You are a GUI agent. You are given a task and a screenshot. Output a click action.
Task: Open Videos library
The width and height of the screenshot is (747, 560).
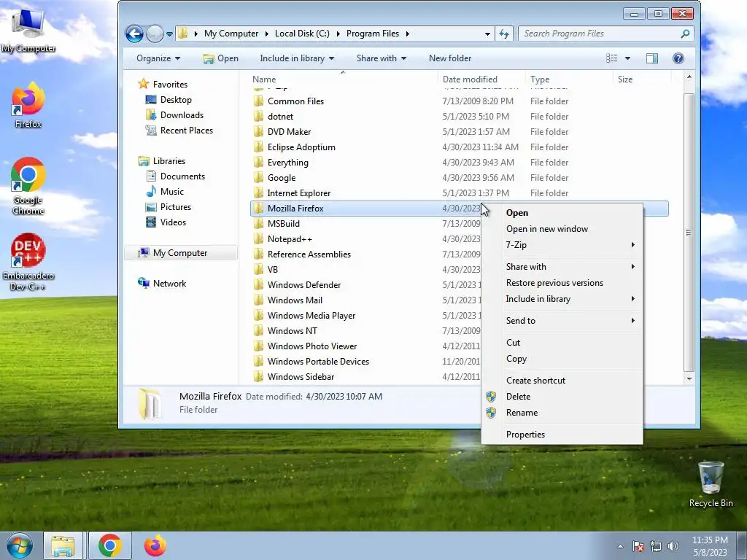pos(166,222)
